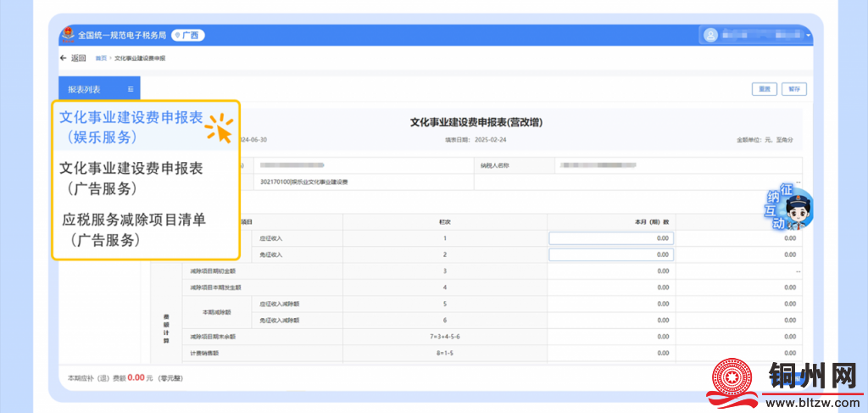The height and width of the screenshot is (413, 868).
Task: Click the user avatar in header
Action: [710, 35]
